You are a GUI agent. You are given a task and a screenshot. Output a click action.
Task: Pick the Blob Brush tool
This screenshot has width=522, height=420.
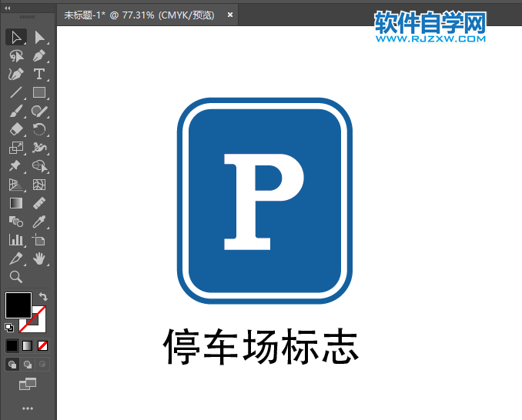[39, 111]
